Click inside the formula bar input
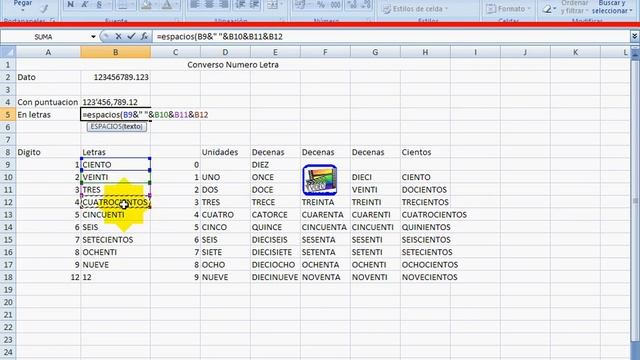The height and width of the screenshot is (360, 640). click(391, 36)
